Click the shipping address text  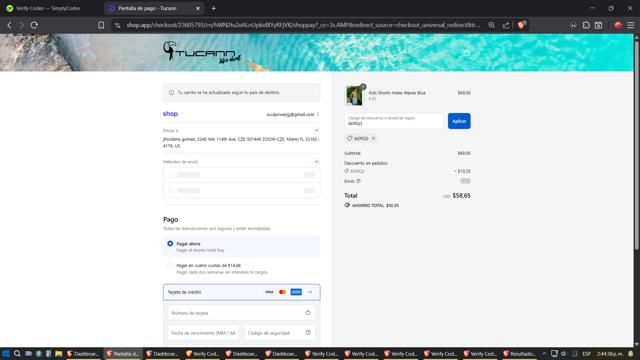point(241,142)
